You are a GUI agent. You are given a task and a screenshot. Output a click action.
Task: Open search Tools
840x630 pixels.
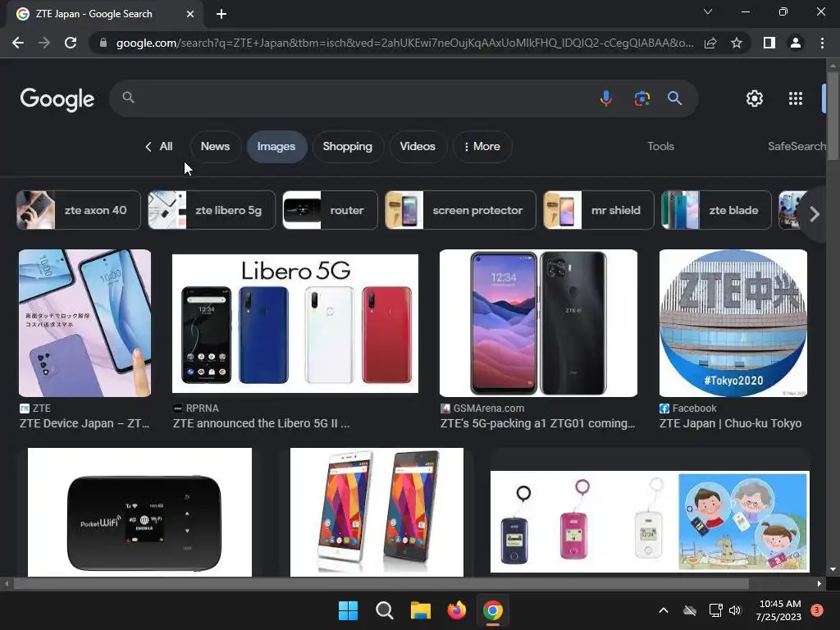click(660, 146)
